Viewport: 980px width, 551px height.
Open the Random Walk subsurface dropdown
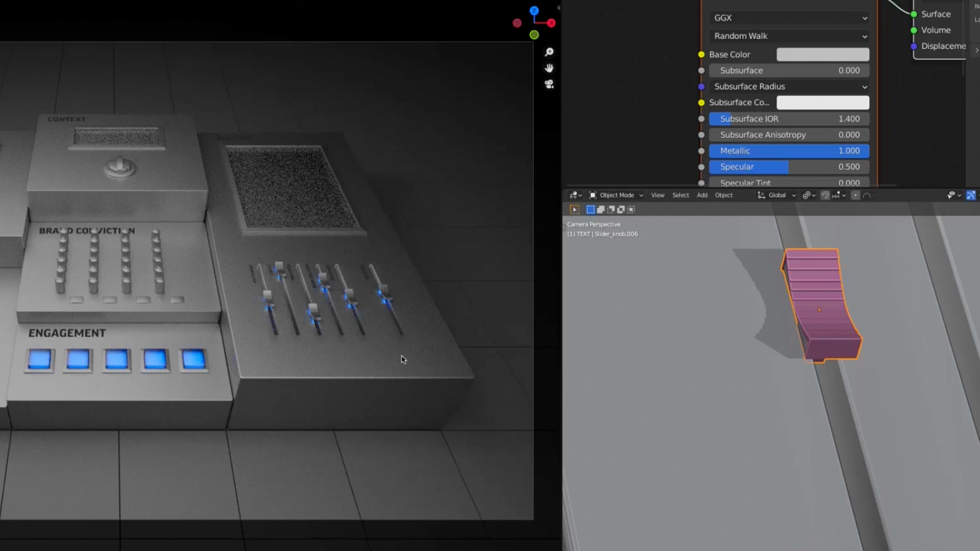tap(789, 36)
